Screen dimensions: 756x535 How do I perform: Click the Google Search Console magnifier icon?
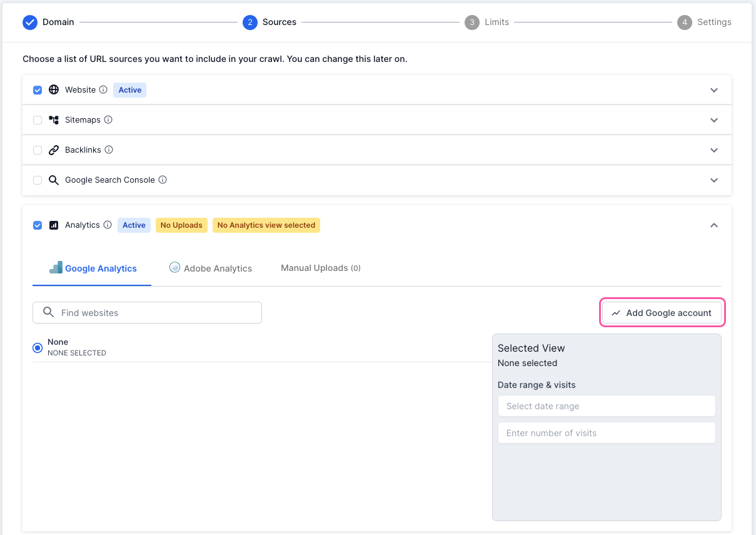(x=54, y=180)
